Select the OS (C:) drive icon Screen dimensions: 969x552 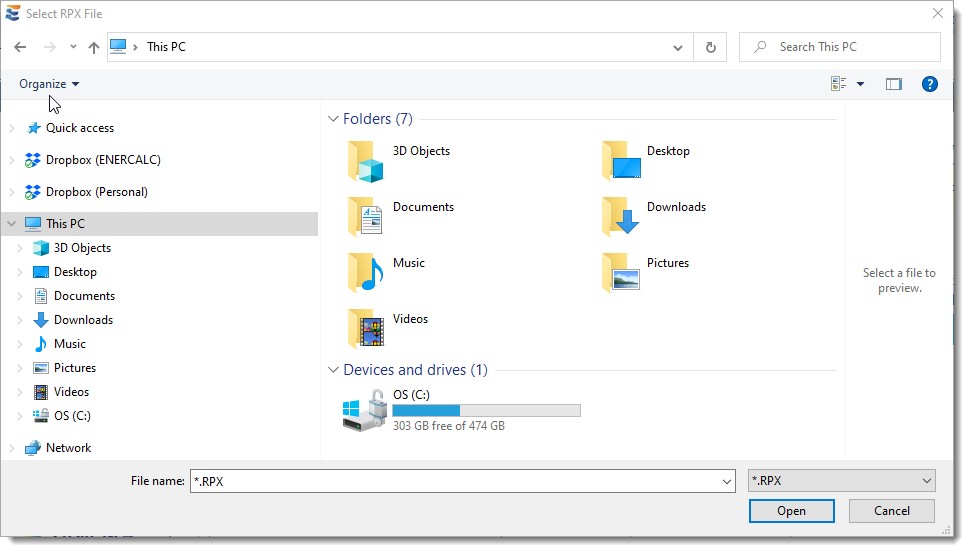(364, 410)
